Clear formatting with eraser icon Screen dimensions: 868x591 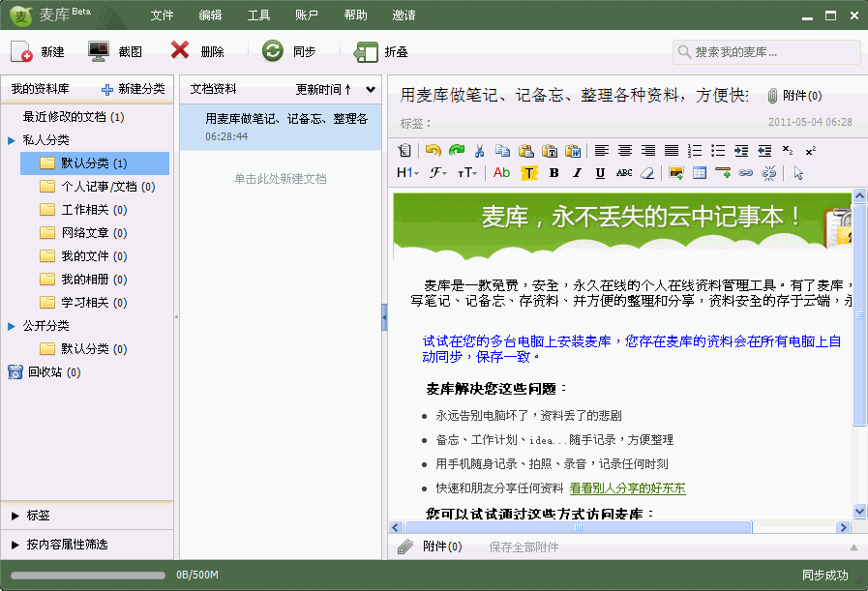tap(647, 173)
